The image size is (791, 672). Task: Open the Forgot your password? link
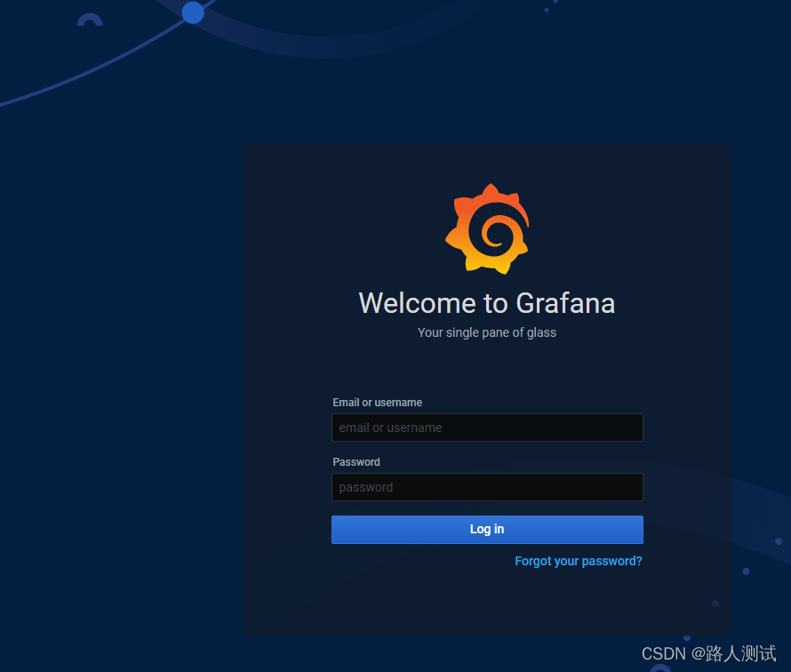pos(578,561)
